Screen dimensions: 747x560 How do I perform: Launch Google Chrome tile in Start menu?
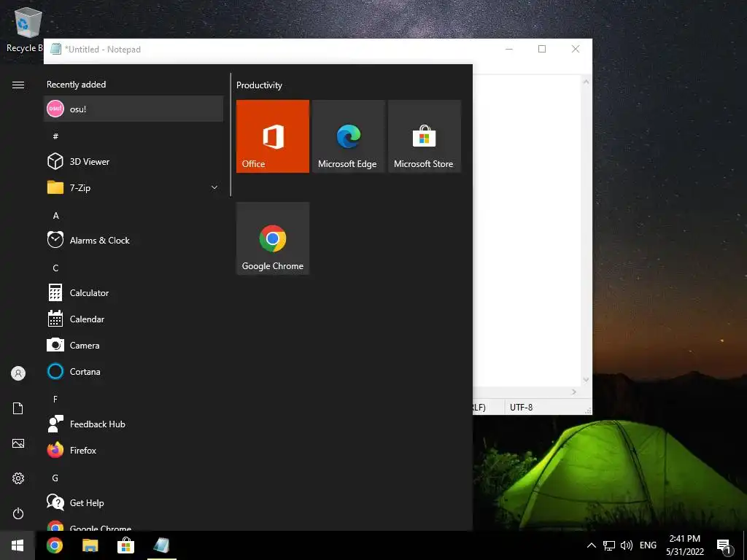(x=273, y=238)
